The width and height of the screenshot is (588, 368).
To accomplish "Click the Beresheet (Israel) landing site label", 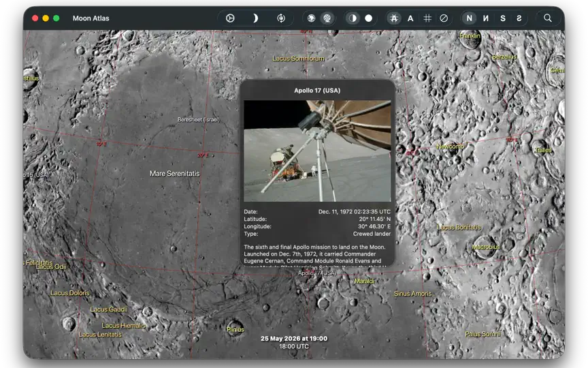I will pos(198,119).
